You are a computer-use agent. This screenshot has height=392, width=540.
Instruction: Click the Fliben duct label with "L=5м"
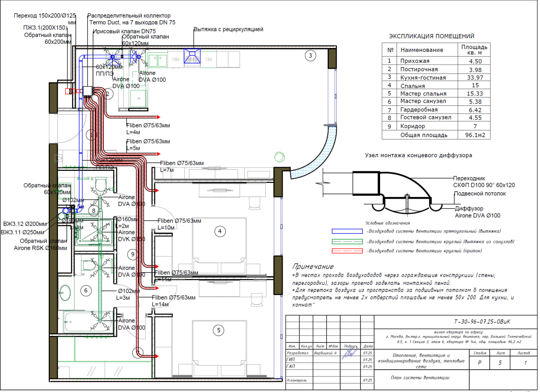pyautogui.click(x=148, y=145)
